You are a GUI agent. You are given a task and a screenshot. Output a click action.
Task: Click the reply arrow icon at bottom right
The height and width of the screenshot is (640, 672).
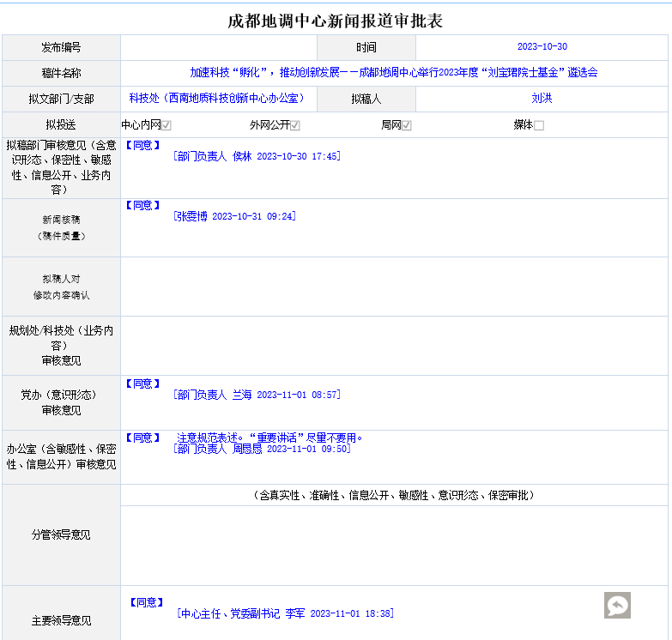616,605
